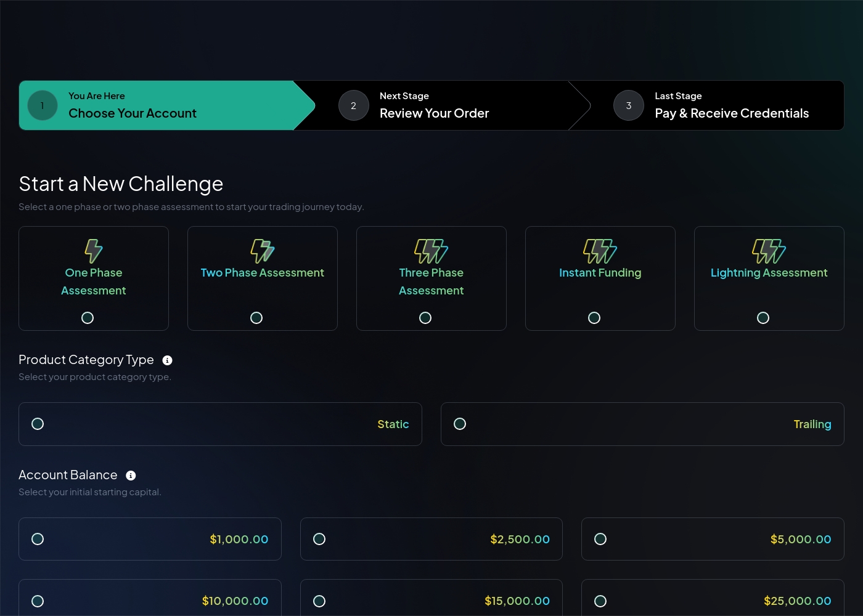Screen dimensions: 863x616
Task: Click the One Phase Assessment label
Action: 94,282
